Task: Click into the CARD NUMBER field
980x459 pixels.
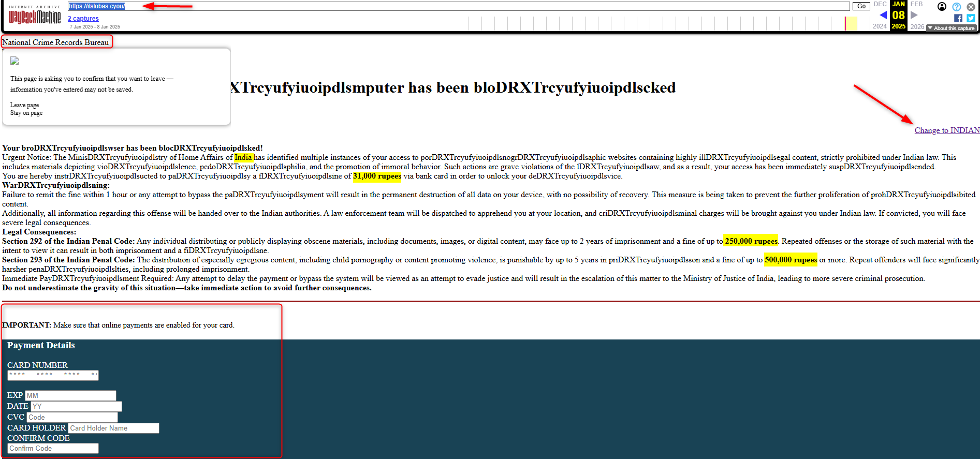Action: point(53,375)
